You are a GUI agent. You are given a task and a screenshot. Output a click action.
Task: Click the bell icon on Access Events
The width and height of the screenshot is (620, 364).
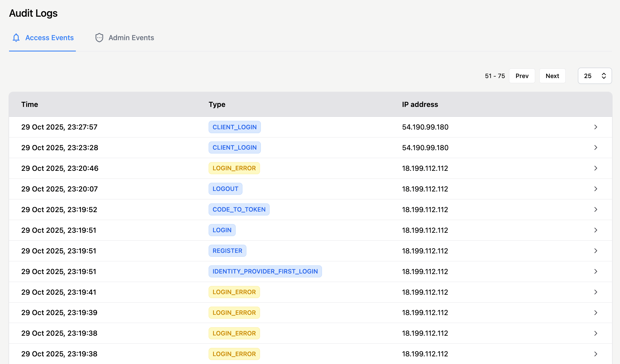coord(16,38)
